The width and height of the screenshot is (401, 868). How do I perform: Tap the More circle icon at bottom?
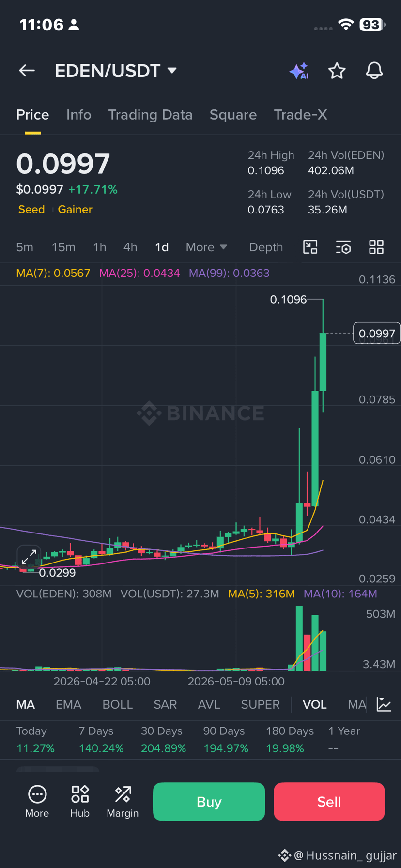37,802
